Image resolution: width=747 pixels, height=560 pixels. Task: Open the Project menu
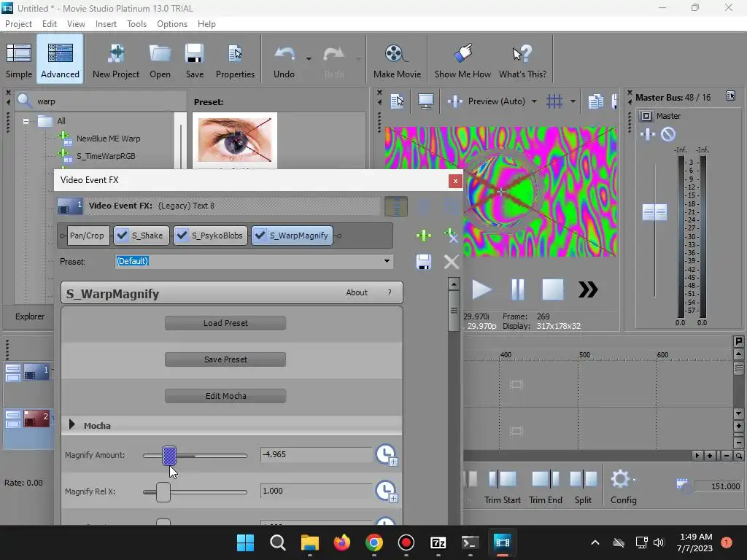point(18,24)
